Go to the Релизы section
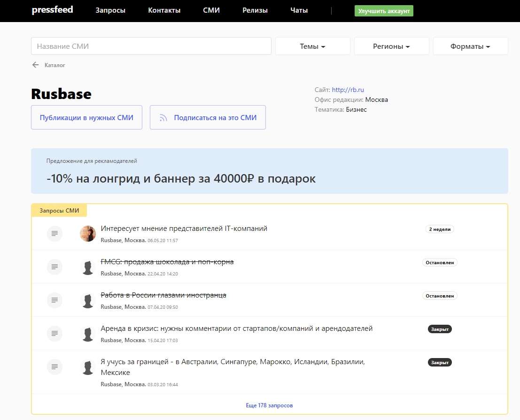The width and height of the screenshot is (520, 420). [x=255, y=10]
